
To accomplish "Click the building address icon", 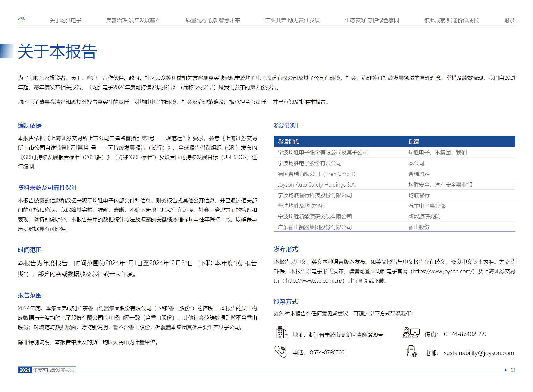I will (x=281, y=333).
